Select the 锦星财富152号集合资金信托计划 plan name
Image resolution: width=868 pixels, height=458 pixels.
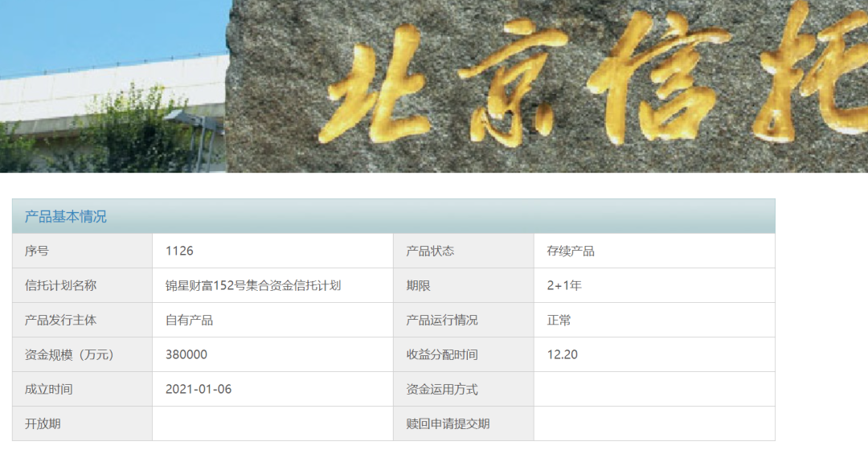point(253,285)
